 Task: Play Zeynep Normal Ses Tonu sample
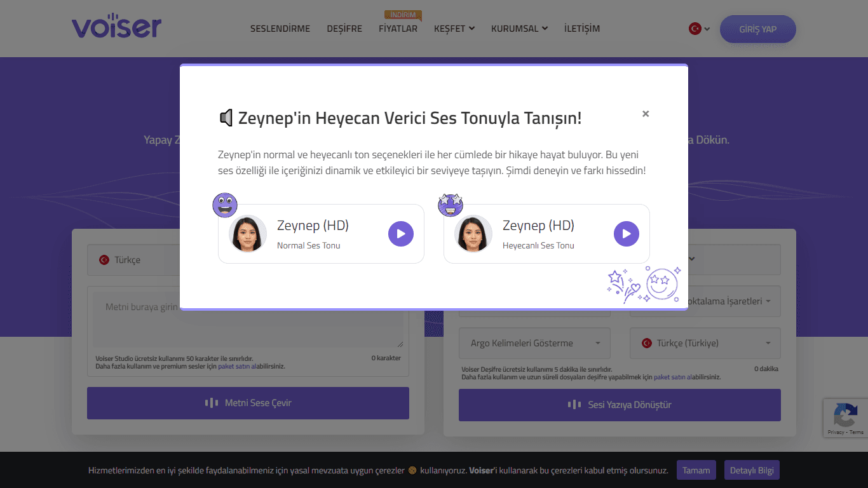click(401, 234)
